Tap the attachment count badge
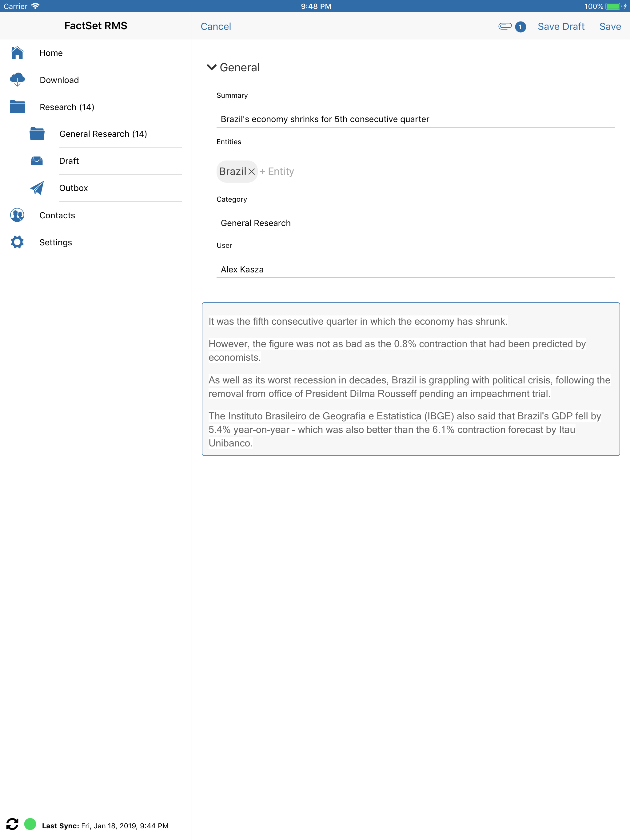This screenshot has height=840, width=630. 520,26
